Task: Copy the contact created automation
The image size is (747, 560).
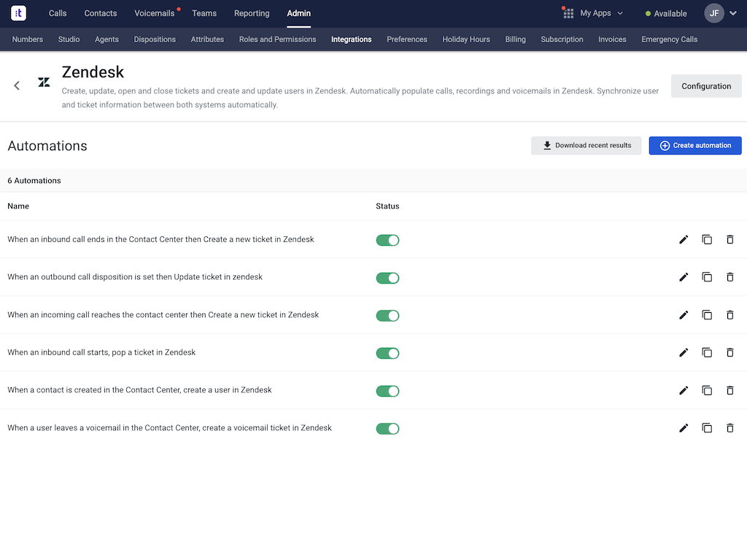Action: (x=707, y=390)
